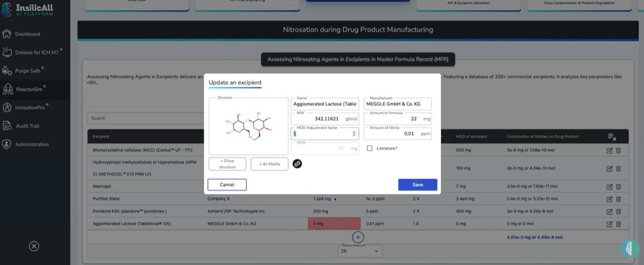Toggle the Literature? checkbox

pyautogui.click(x=370, y=148)
